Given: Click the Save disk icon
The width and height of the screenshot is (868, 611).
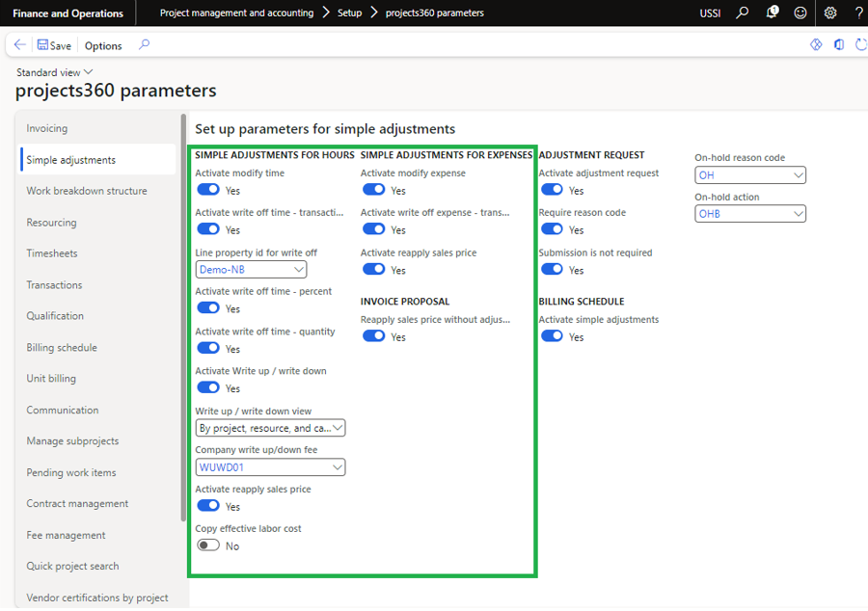Looking at the screenshot, I should [x=43, y=45].
